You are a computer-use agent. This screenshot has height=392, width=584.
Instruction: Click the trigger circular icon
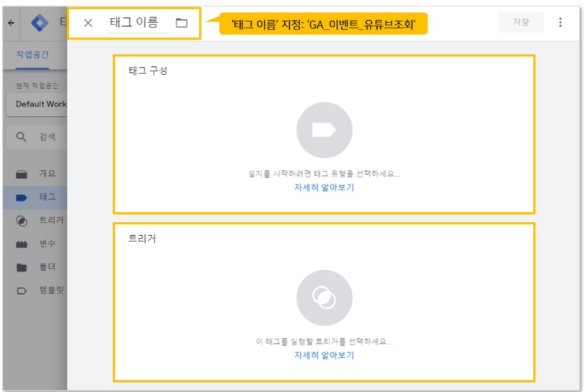pos(324,298)
